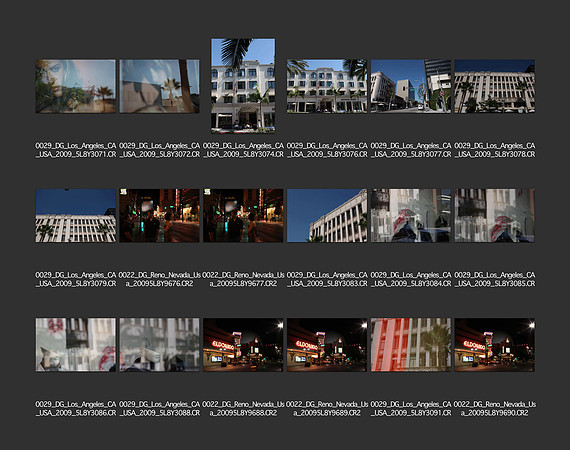This screenshot has height=450, width=570.
Task: Select window reflection thumbnail 5L8Y3084
Action: [411, 216]
